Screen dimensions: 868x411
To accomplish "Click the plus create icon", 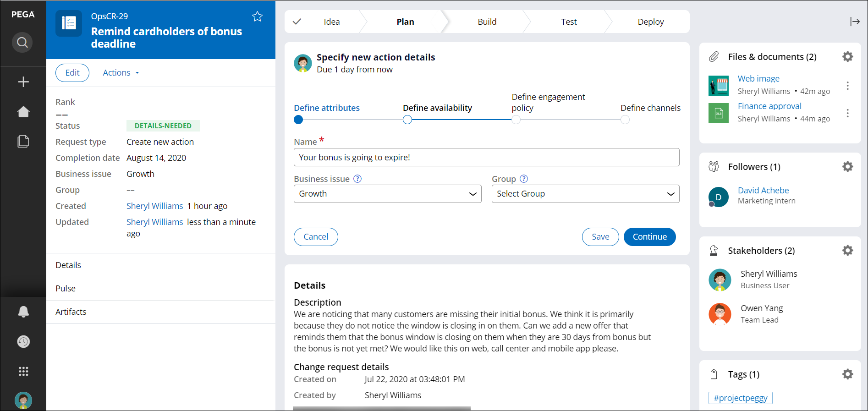I will [23, 82].
